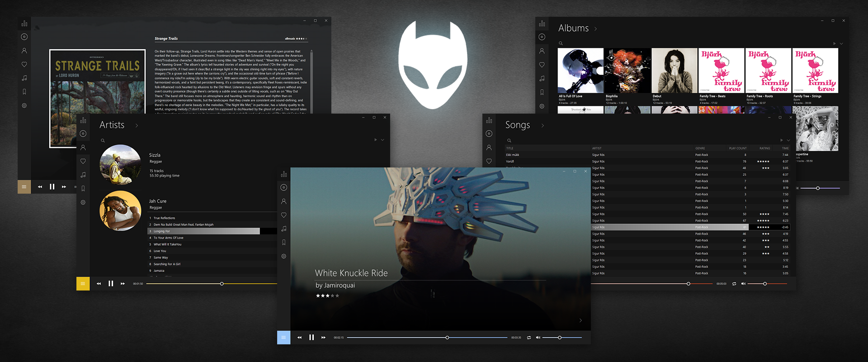Open Playlists bookmark icon in Strange Trails window
The image size is (868, 362).
24,92
